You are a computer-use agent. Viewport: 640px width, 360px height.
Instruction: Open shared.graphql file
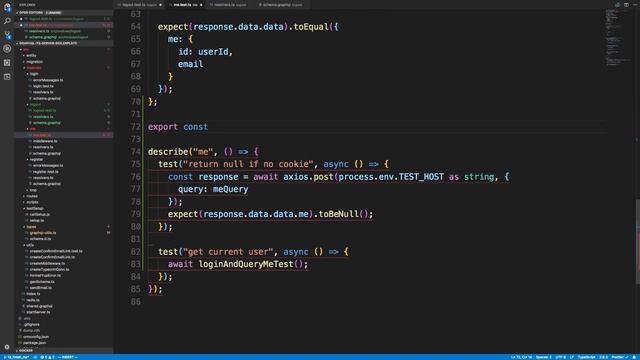pos(39,306)
